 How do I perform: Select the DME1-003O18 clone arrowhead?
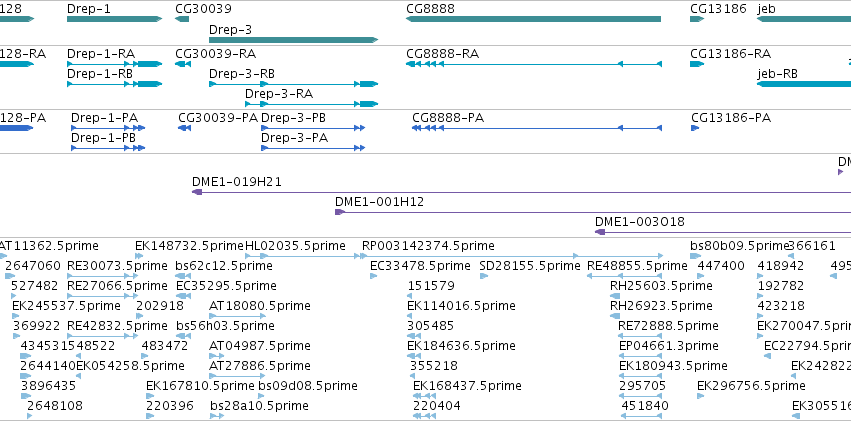600,232
